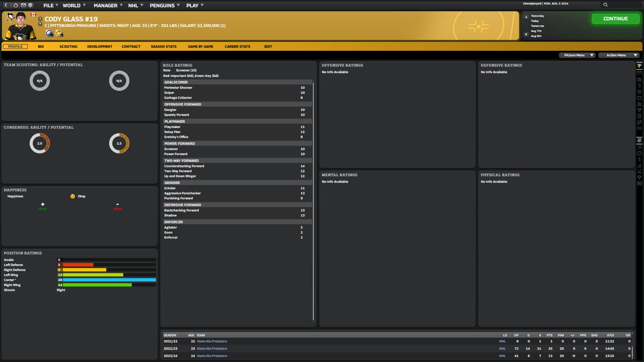Viewport: 644px width, 362px height.
Task: Open the mail envelope icon in top bar
Action: 23,5
